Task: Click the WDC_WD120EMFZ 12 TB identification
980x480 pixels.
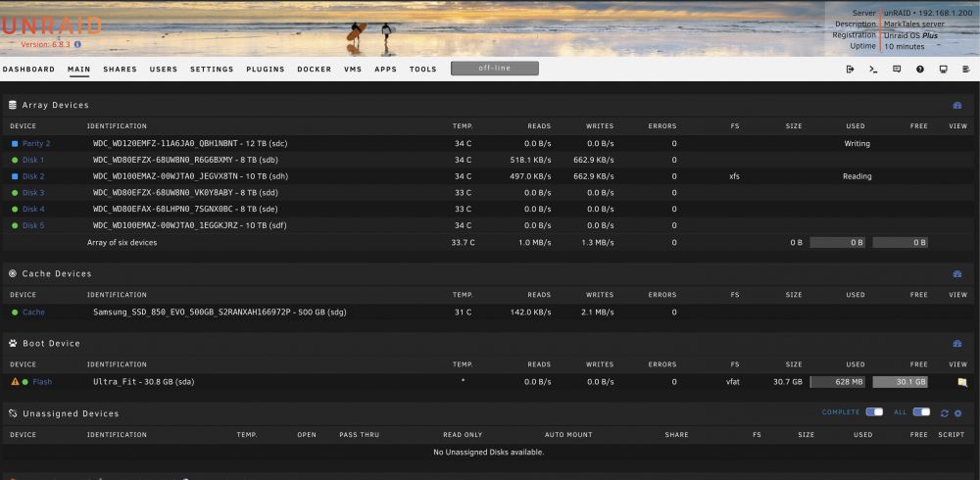Action: tap(190, 144)
